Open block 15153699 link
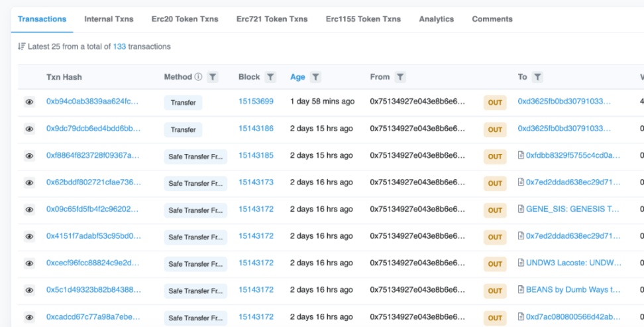Image resolution: width=644 pixels, height=327 pixels. tap(256, 101)
